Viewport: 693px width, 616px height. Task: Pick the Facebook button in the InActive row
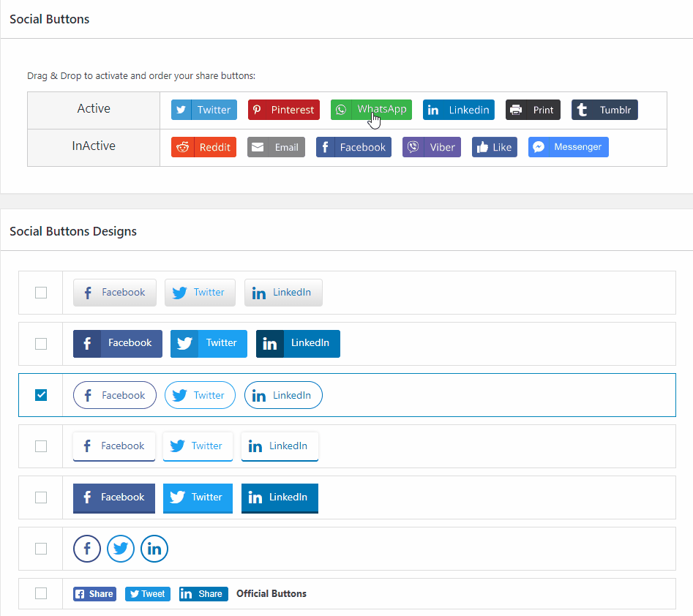click(x=353, y=147)
